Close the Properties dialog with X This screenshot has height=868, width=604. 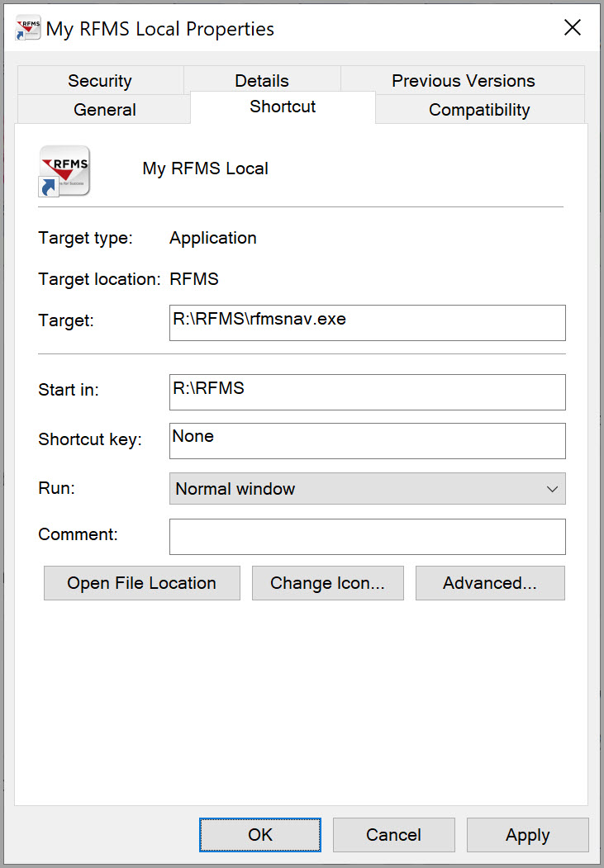[x=572, y=27]
